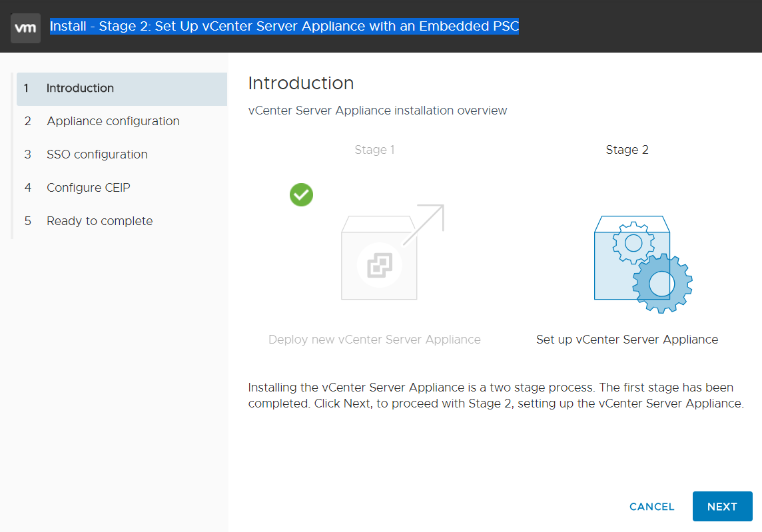Click the NEXT button

(x=722, y=506)
